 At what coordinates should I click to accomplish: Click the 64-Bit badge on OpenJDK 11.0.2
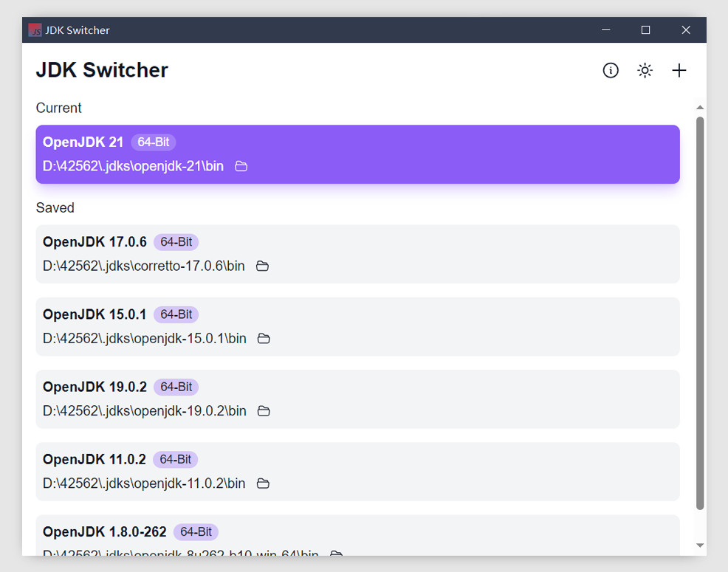(x=175, y=459)
